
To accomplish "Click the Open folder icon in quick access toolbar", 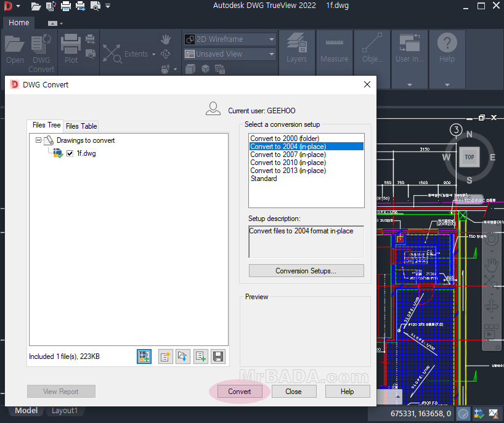I will (x=36, y=6).
